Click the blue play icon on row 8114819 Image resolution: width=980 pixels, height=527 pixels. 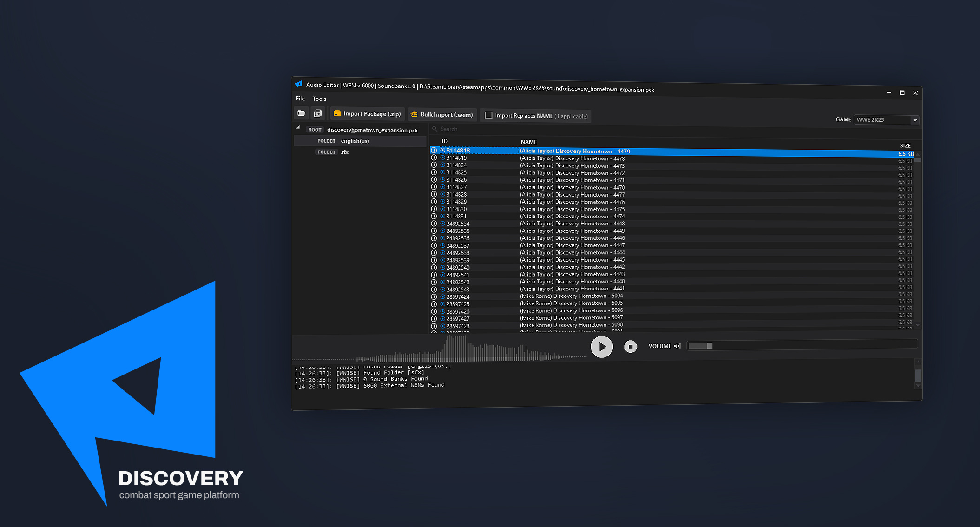click(x=443, y=158)
